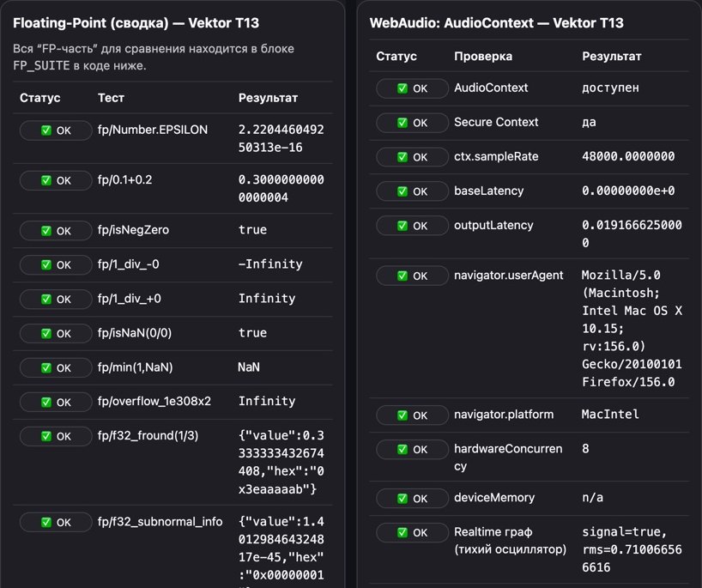Click the result 'signal=true, rms=0.710066566616'

[632, 549]
